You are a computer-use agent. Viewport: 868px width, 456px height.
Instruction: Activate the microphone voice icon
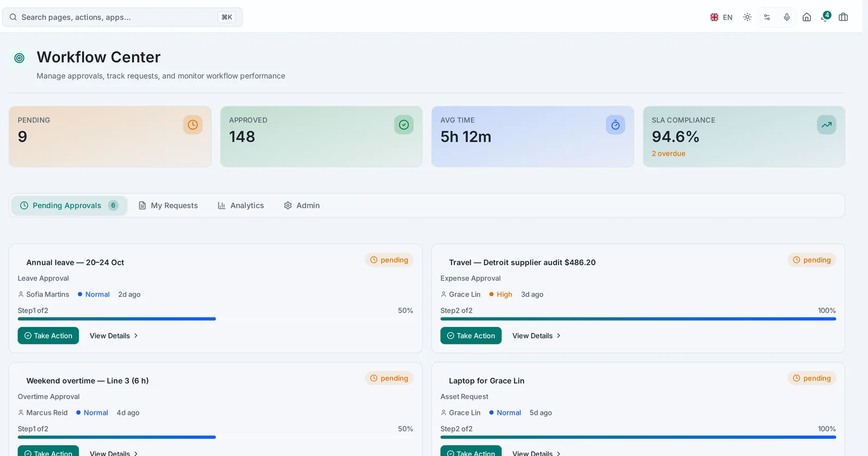point(787,17)
